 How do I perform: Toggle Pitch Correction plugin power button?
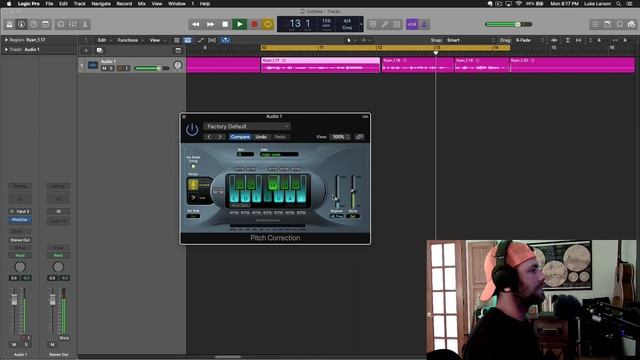[192, 130]
